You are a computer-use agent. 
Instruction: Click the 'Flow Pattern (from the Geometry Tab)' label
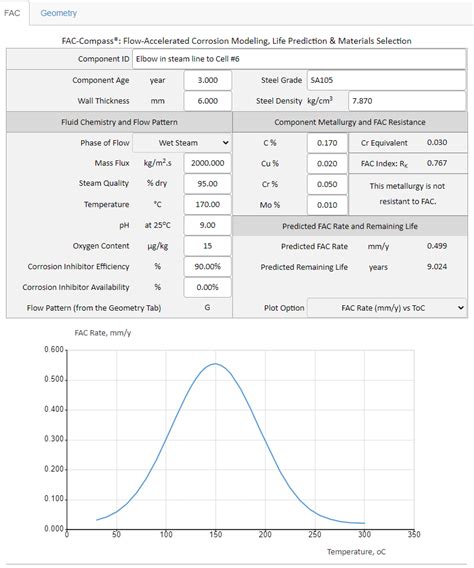point(94,308)
